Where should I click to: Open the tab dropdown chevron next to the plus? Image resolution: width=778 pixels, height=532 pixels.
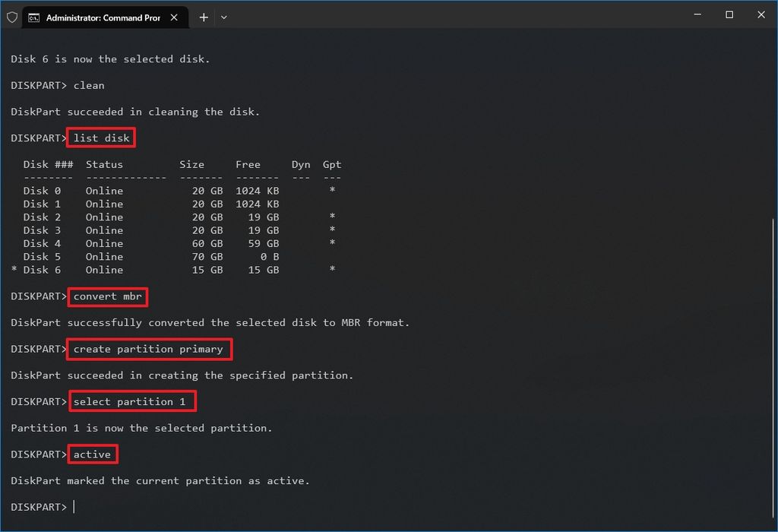(x=224, y=17)
